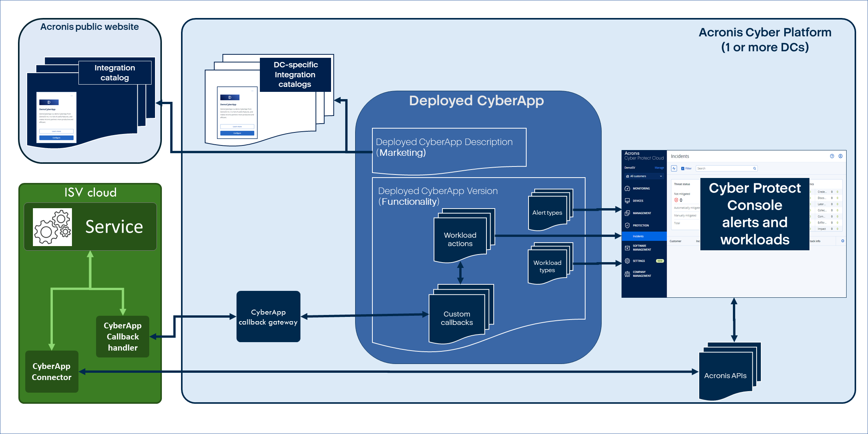
Task: Click the DemoISV tenant name
Action: pos(630,168)
